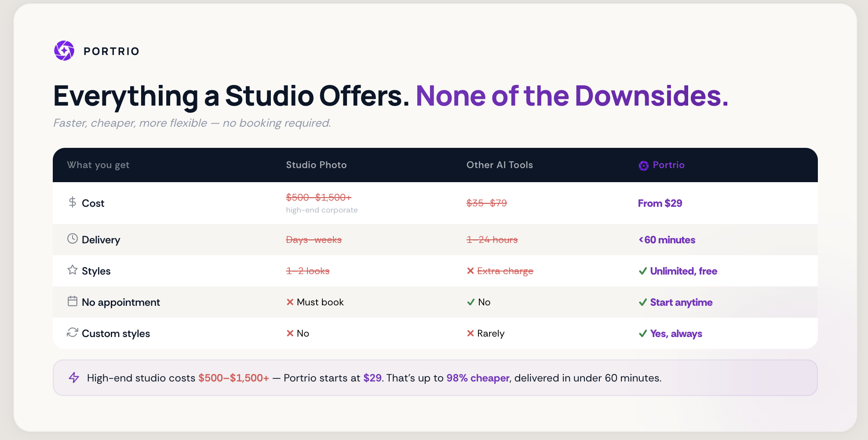Click the 'Styles' row label
Viewport: 868px width, 440px height.
(x=96, y=271)
